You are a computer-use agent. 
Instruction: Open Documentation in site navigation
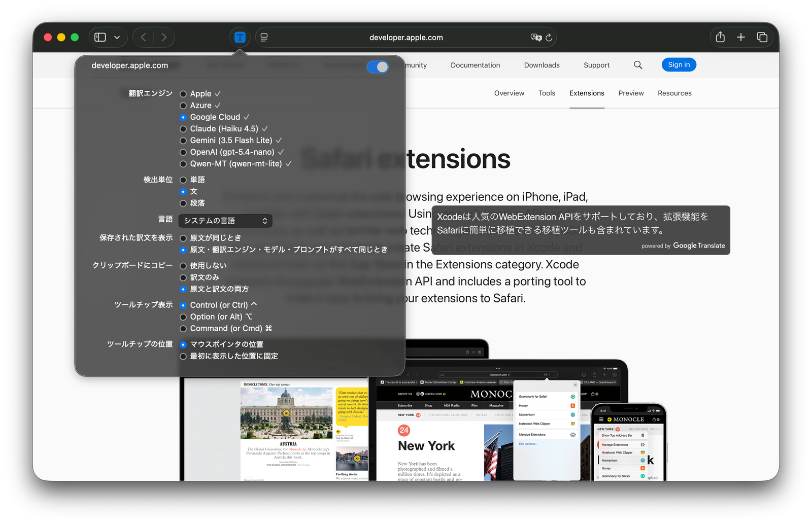(475, 65)
